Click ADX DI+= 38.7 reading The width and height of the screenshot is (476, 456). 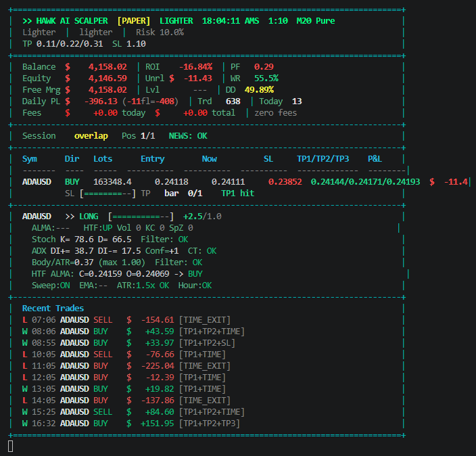tap(62, 251)
